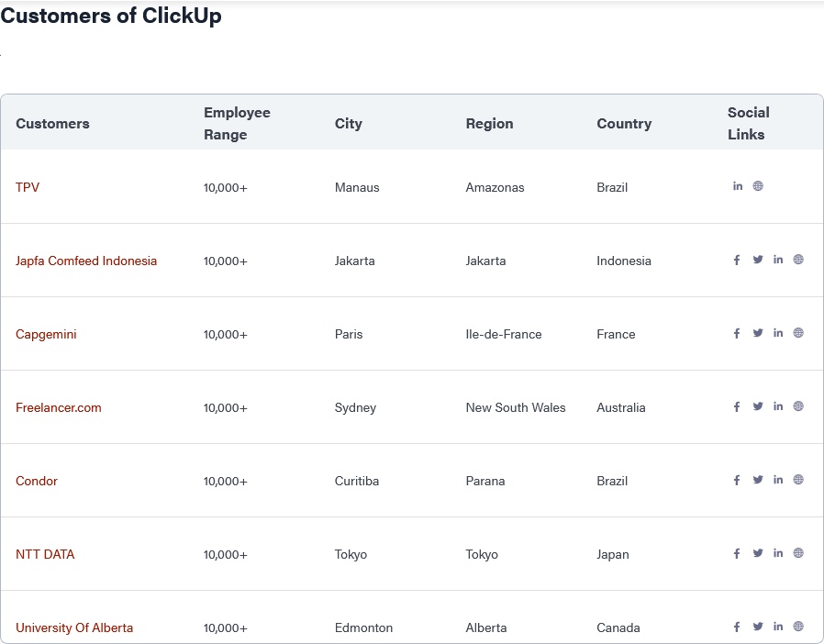This screenshot has width=824, height=644.
Task: Click NTT DATA's LinkedIn icon
Action: [x=778, y=553]
